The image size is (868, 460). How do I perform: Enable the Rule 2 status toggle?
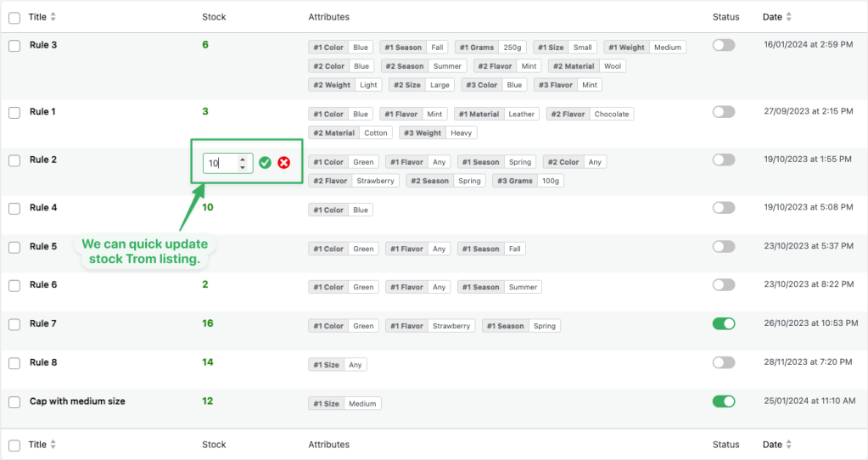click(x=724, y=160)
